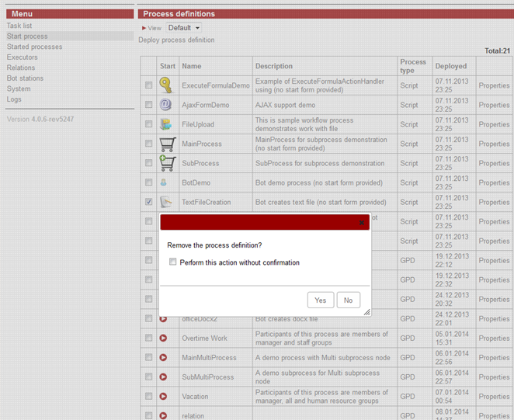Open the Default view dropdown
Image resolution: width=514 pixels, height=420 pixels.
tap(183, 28)
